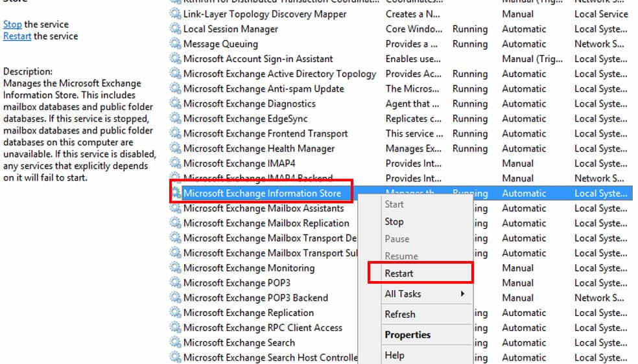Click gear icon beside Microsoft Exchange Search
Image resolution: width=638 pixels, height=364 pixels.
click(175, 343)
